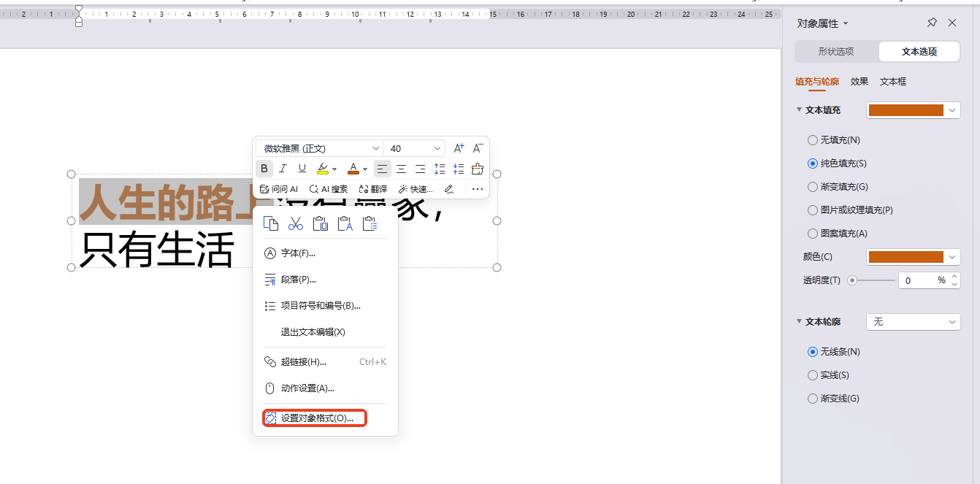The height and width of the screenshot is (484, 980).
Task: Center-align text in floating toolbar
Action: [x=402, y=169]
